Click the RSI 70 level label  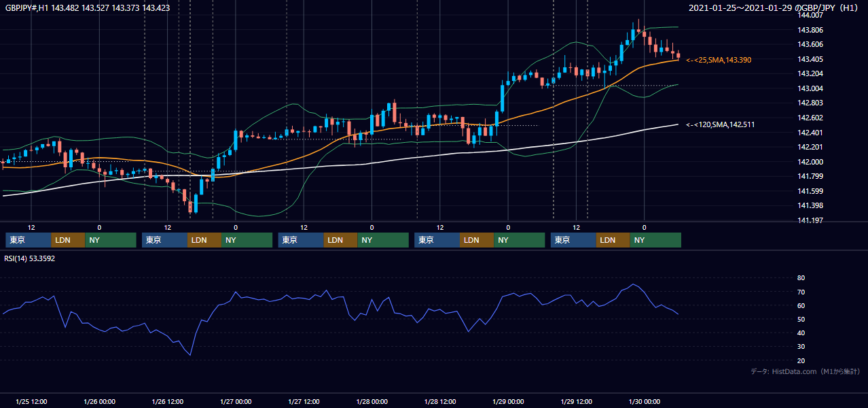(801, 292)
